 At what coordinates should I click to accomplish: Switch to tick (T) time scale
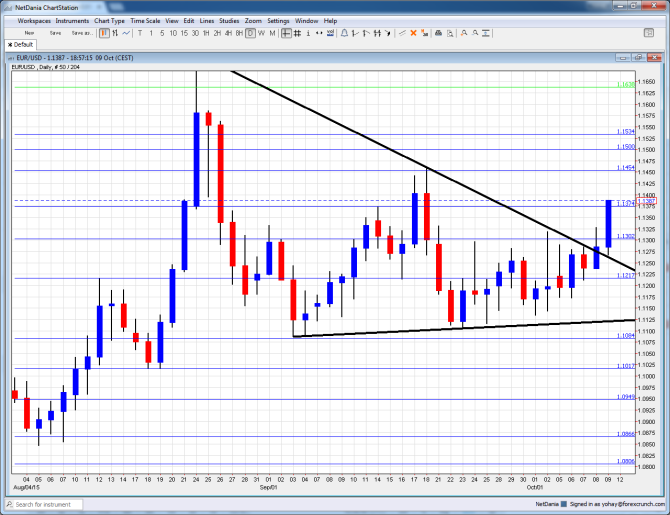(x=140, y=33)
